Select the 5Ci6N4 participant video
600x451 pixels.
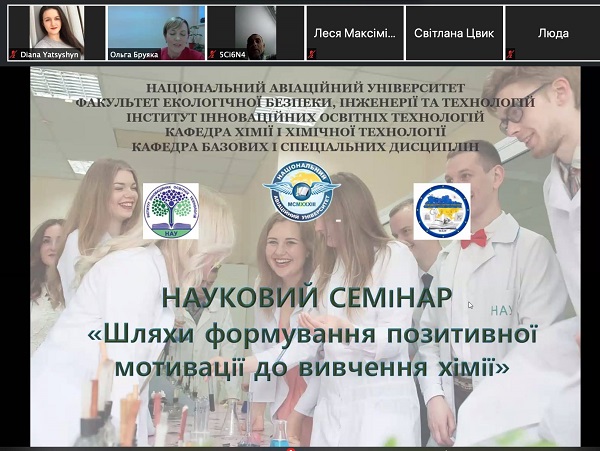[254, 28]
